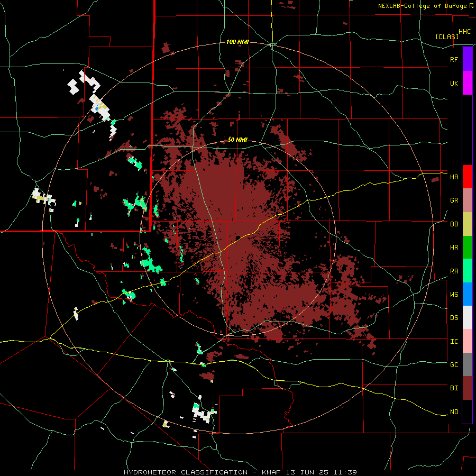Click the "GC" legend label
Screen dimensions: 476x476
(454, 365)
